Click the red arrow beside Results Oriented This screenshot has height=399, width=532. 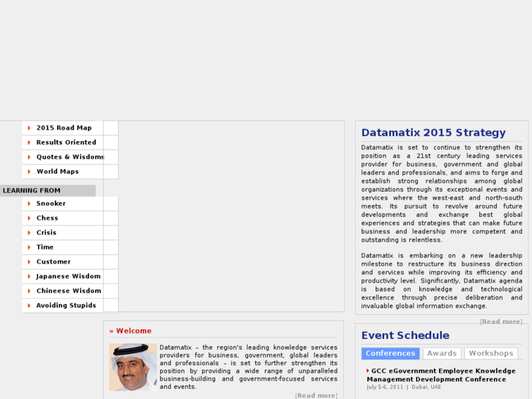coord(29,143)
